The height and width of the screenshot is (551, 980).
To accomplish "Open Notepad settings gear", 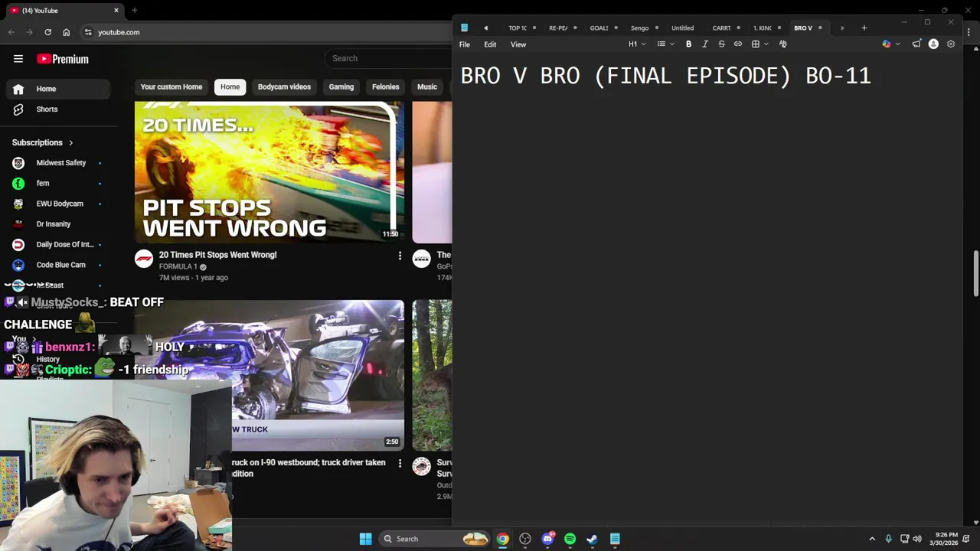I will pyautogui.click(x=951, y=44).
